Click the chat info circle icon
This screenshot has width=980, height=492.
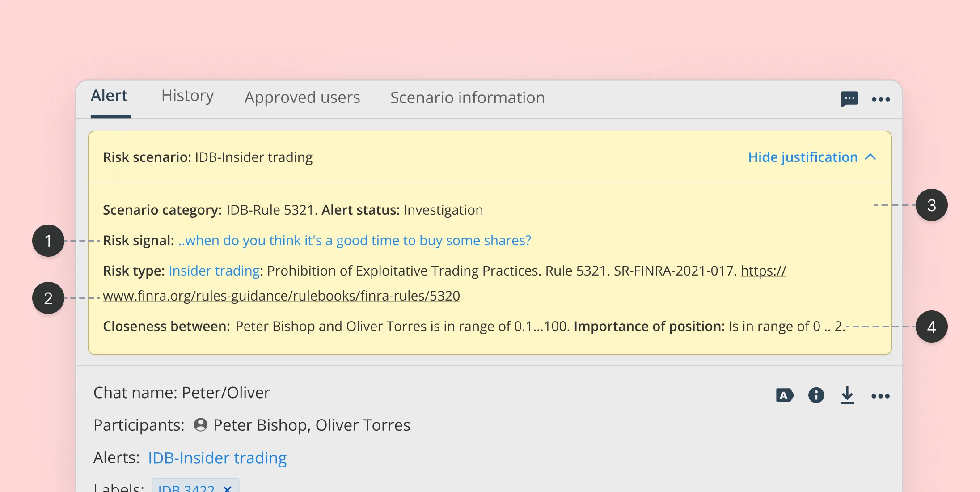pyautogui.click(x=816, y=395)
